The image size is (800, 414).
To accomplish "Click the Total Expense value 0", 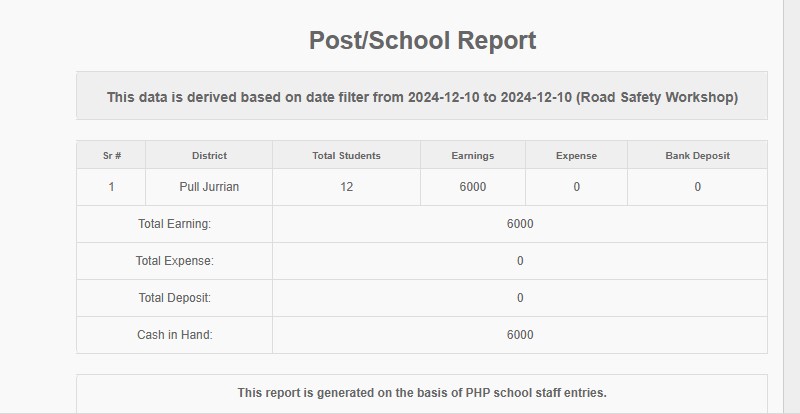I will 520,261.
